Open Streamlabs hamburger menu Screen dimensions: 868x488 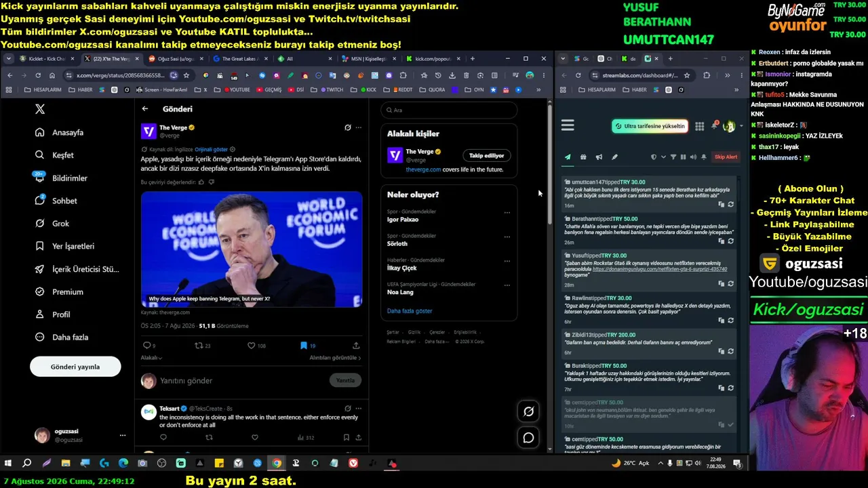point(568,125)
